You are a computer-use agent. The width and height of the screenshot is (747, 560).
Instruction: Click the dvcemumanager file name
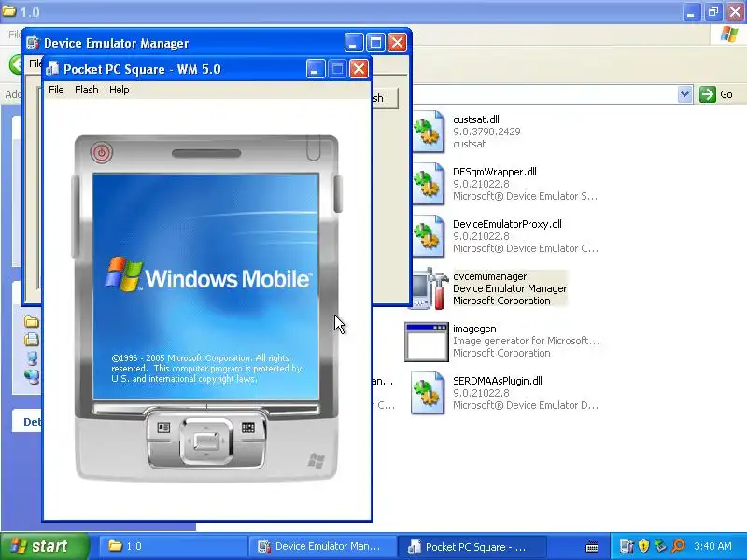tap(489, 276)
